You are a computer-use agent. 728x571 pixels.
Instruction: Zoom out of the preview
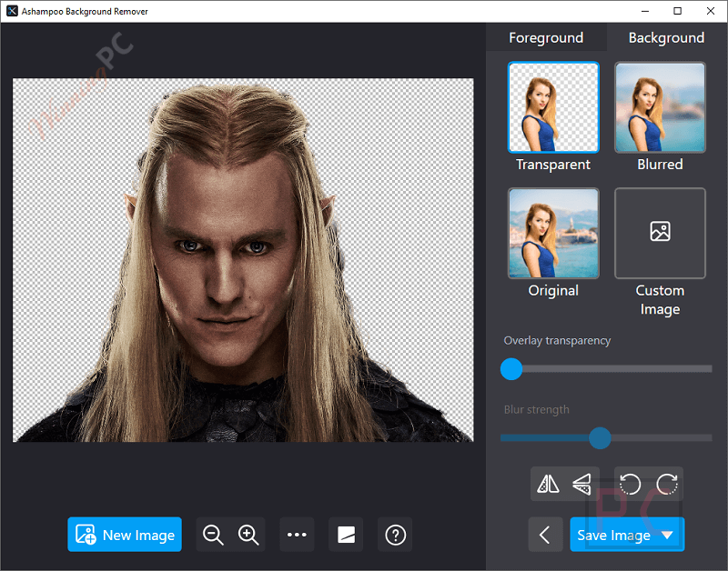(213, 535)
